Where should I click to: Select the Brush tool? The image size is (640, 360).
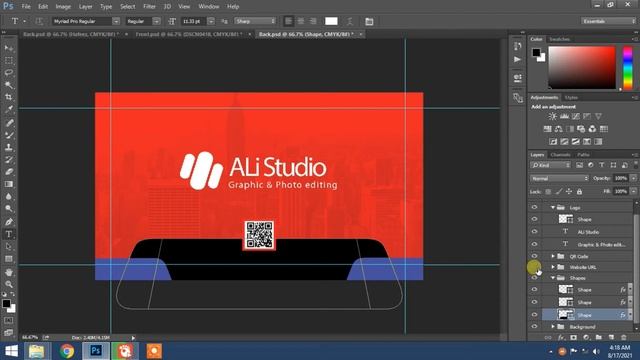pyautogui.click(x=9, y=135)
